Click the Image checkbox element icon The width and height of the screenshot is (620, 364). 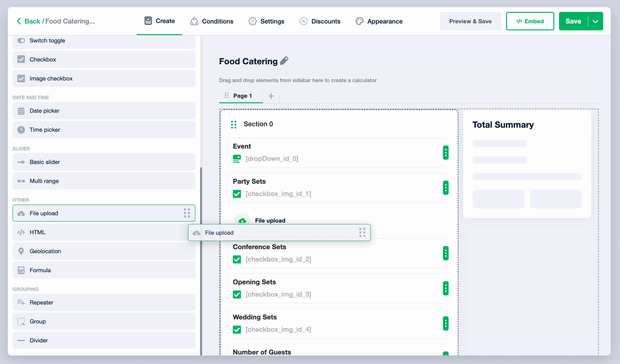pyautogui.click(x=21, y=78)
